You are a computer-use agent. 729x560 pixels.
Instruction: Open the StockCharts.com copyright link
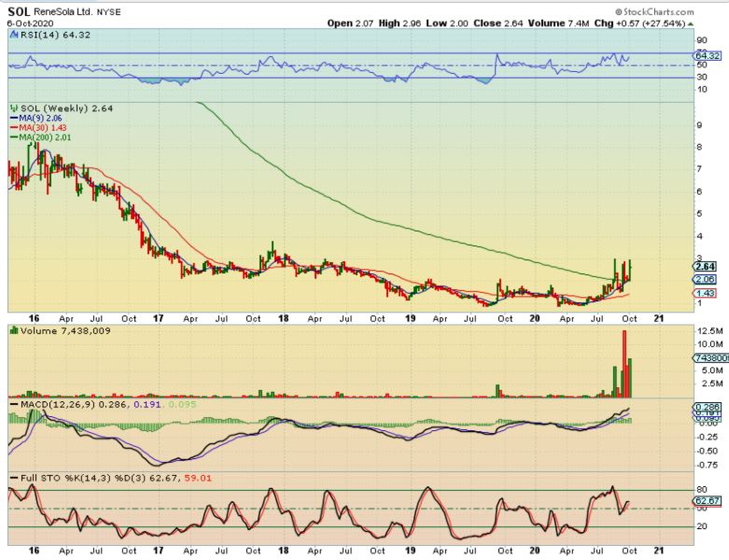point(654,12)
